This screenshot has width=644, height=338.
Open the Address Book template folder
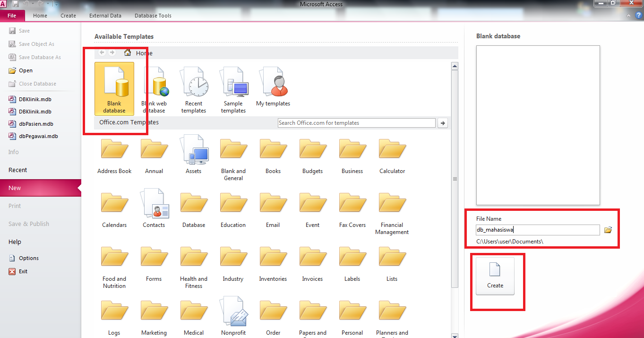(114, 156)
